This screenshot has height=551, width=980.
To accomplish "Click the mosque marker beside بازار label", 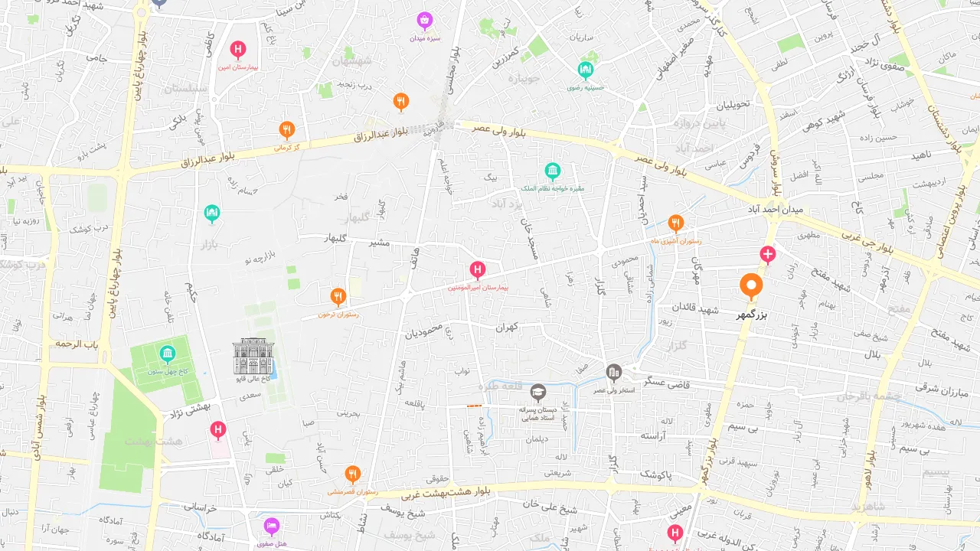I will (x=212, y=214).
